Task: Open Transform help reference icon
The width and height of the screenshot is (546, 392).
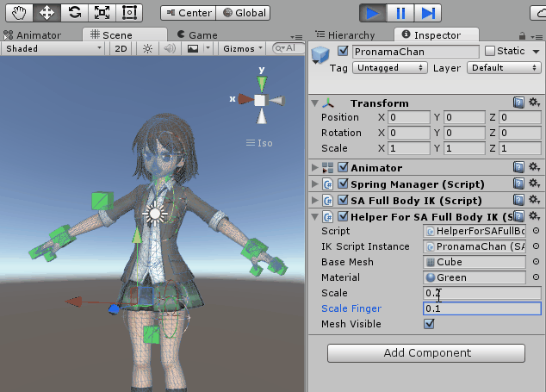Action: [518, 103]
